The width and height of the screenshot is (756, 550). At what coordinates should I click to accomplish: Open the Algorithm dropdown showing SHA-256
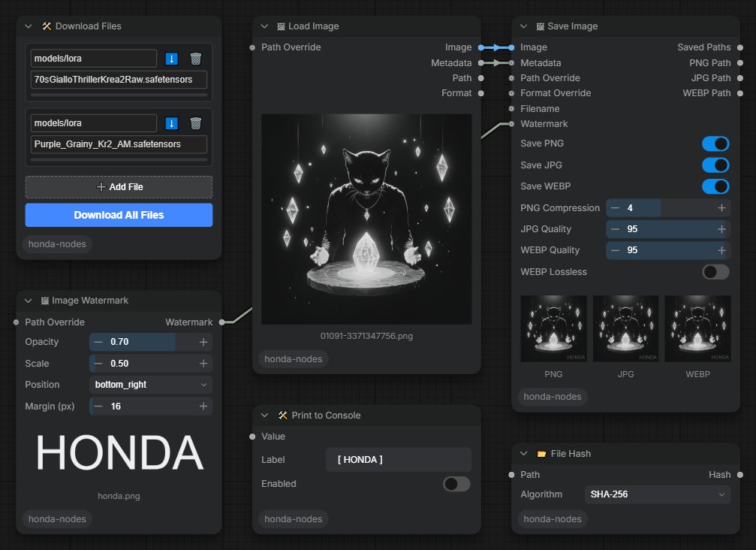(658, 494)
